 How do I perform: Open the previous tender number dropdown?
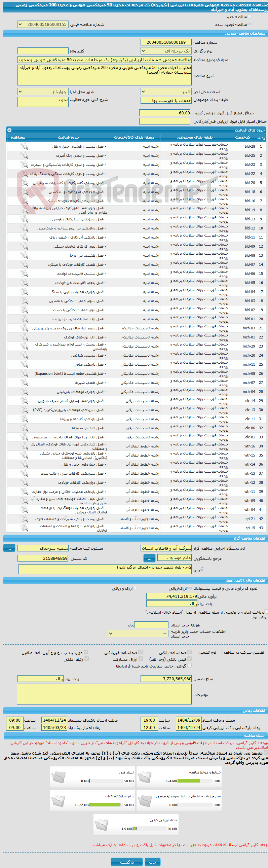tap(43, 25)
